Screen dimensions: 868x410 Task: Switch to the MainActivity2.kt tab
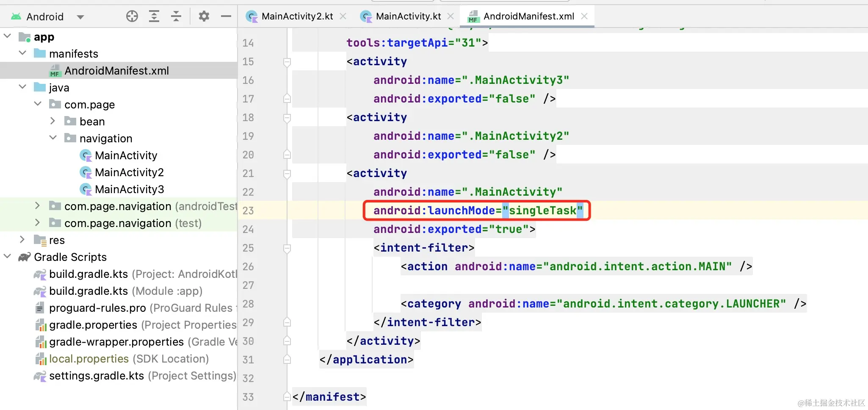297,17
